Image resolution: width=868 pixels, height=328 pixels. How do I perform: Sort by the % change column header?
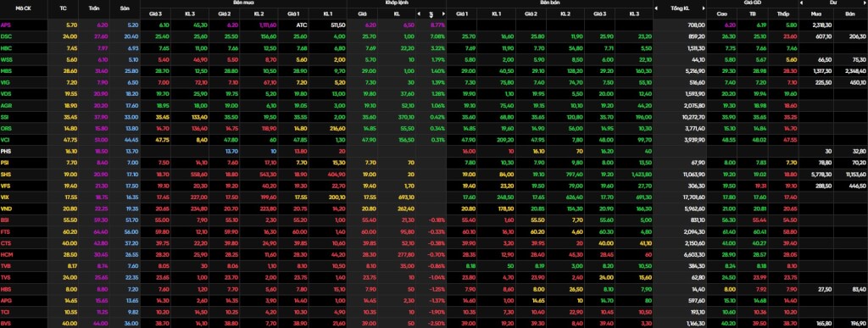(431, 14)
